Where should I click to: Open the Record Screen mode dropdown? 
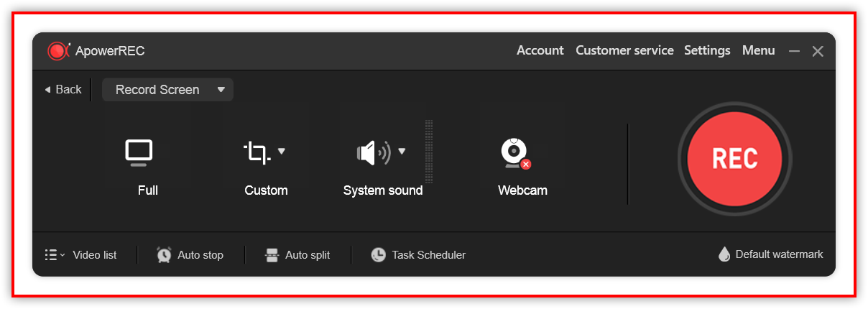(168, 90)
